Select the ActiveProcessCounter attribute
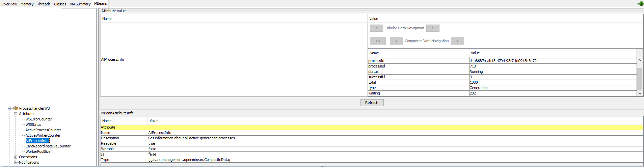This screenshot has width=644, height=167. [x=43, y=130]
